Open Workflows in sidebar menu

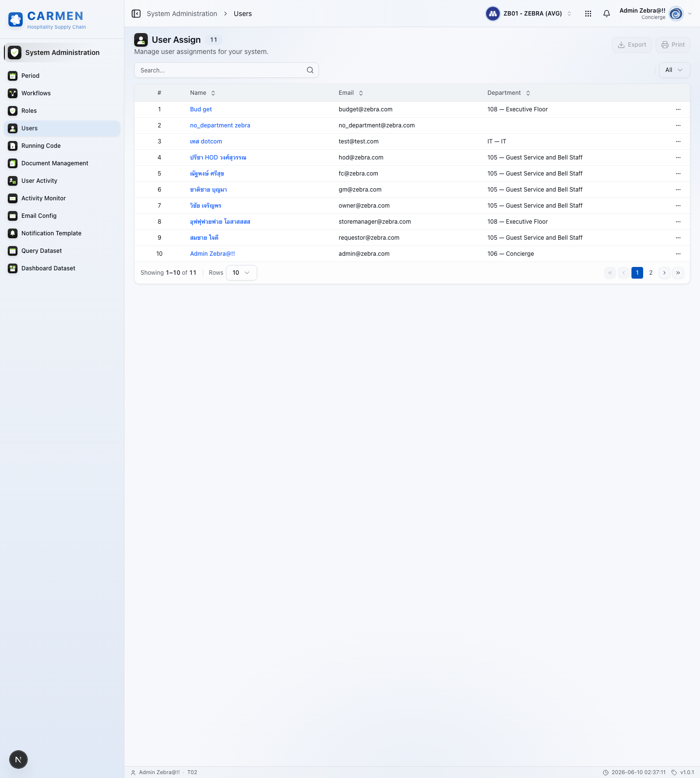click(62, 93)
